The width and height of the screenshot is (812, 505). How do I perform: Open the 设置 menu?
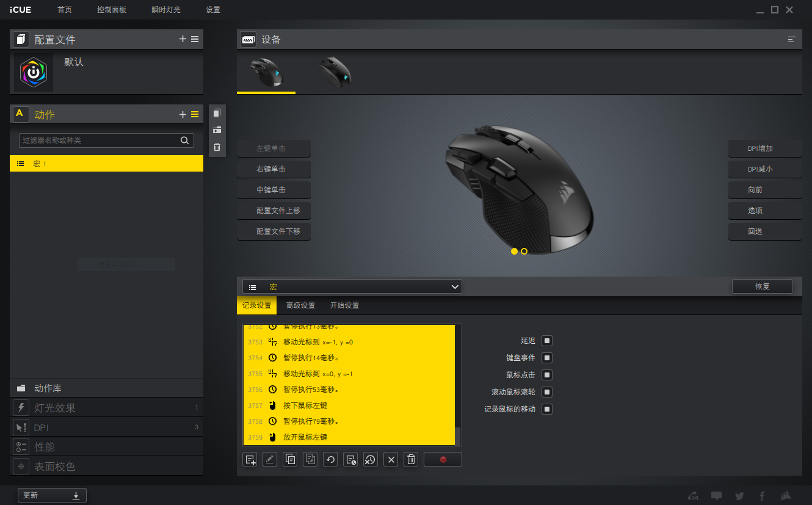point(213,10)
